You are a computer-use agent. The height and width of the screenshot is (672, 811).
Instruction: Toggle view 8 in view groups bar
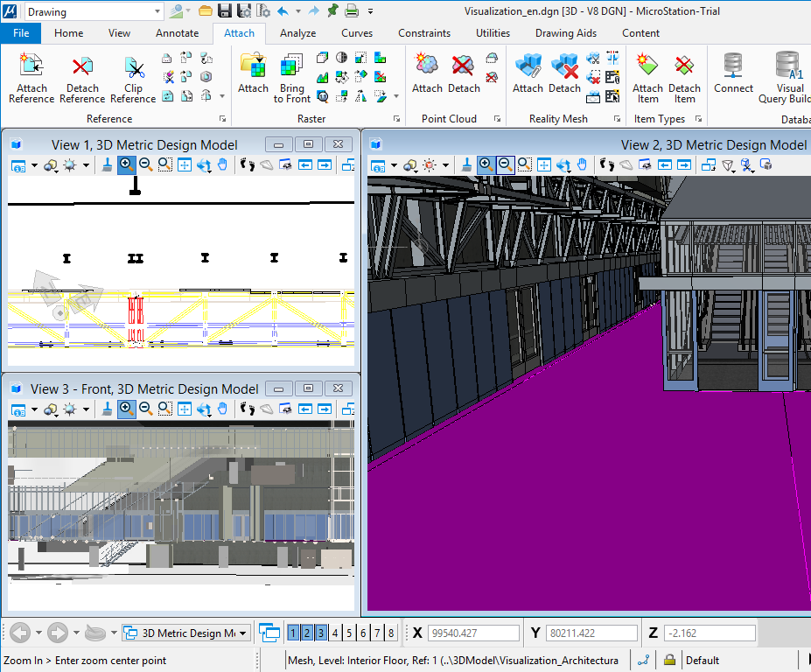(391, 633)
